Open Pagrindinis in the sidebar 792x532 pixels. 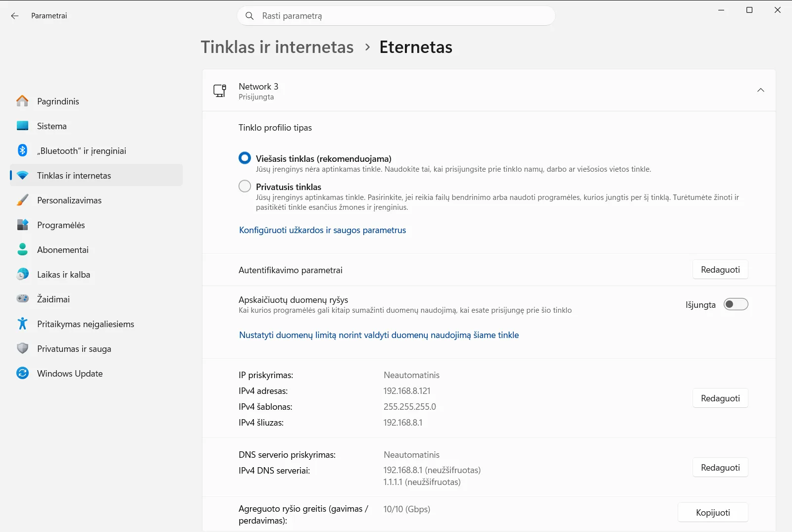[x=97, y=101]
